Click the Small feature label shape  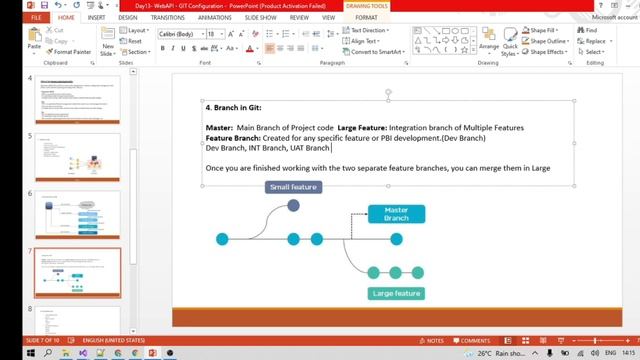click(x=293, y=187)
